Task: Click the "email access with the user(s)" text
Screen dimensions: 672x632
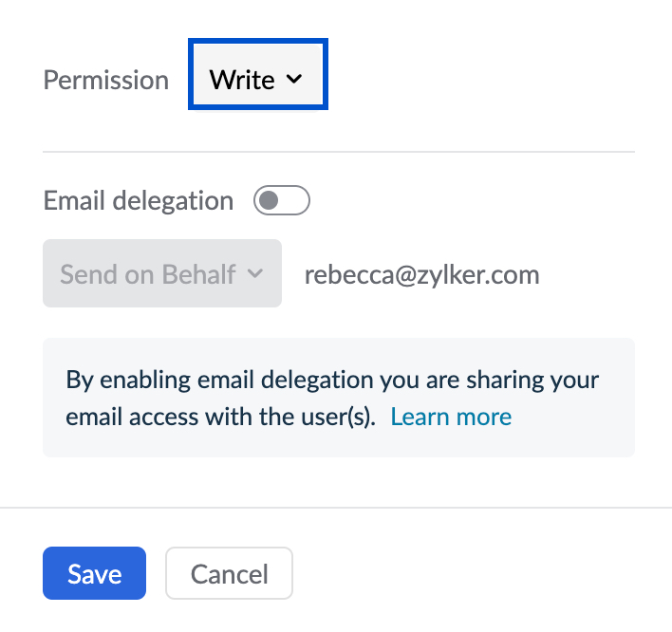Action: pyautogui.click(x=221, y=417)
